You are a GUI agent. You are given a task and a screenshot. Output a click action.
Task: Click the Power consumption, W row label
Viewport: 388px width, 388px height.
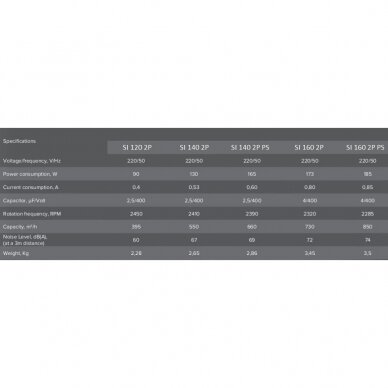pos(30,174)
